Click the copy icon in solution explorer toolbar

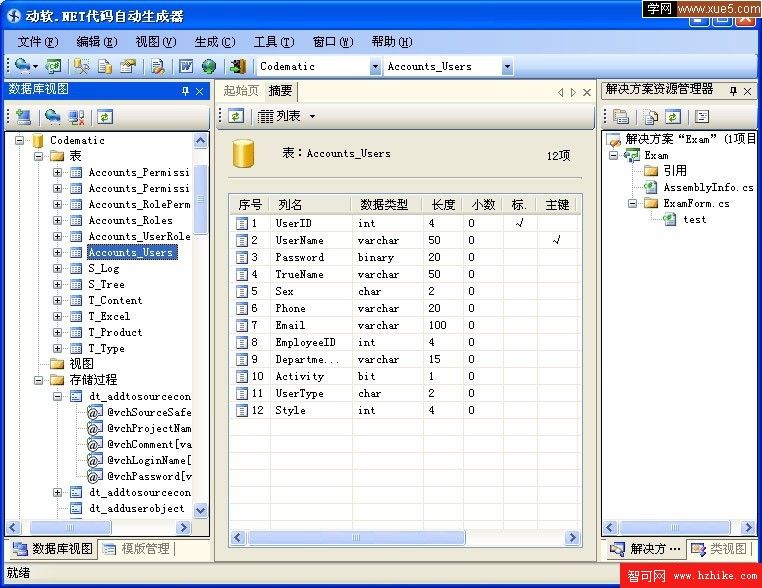[621, 116]
